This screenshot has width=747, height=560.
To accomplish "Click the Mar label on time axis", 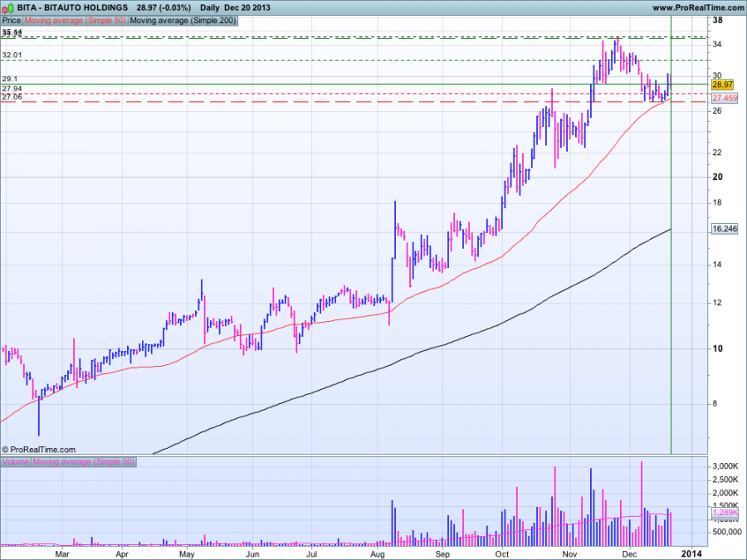I will pos(62,554).
